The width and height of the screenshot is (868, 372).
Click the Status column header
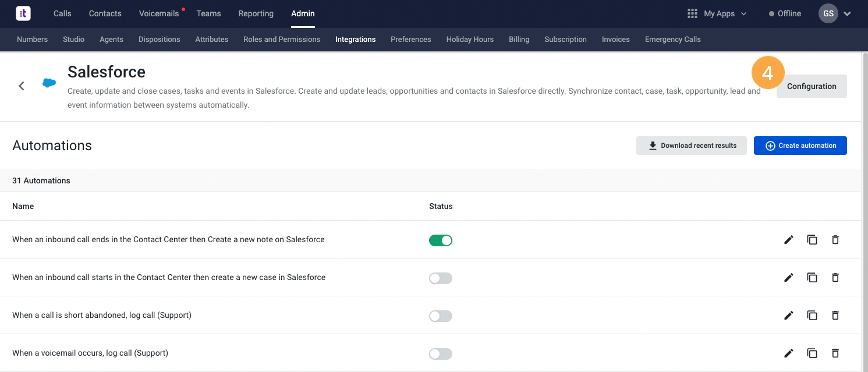tap(441, 206)
